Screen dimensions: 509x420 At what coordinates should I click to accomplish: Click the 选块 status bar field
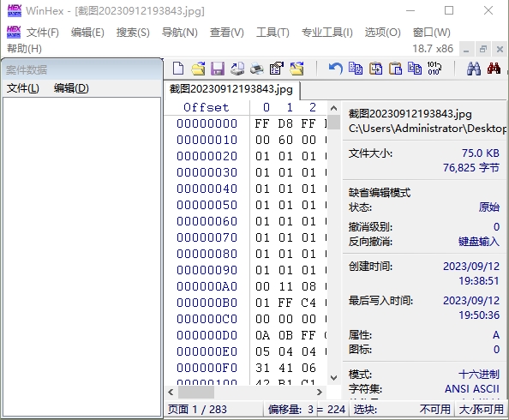coord(402,409)
